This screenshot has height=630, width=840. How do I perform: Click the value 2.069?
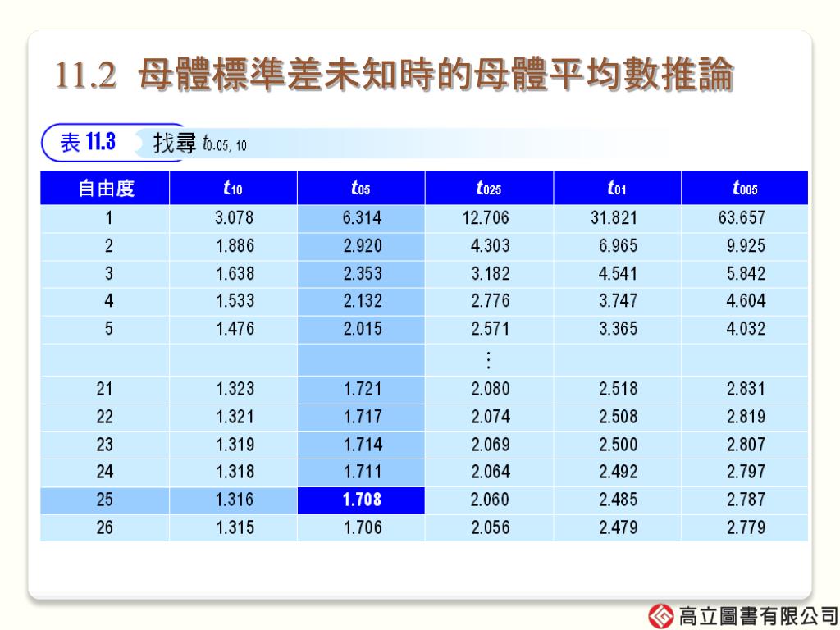point(491,445)
